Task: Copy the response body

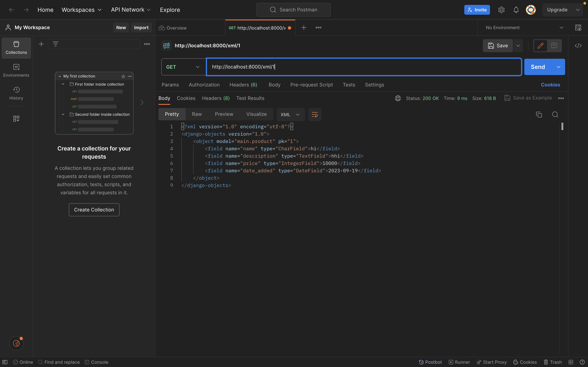Action: (539, 114)
